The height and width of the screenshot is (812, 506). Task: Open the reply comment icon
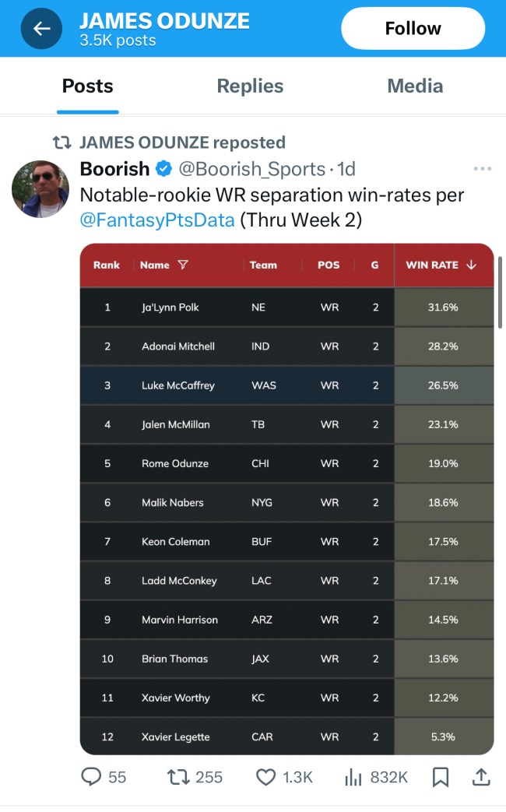click(x=92, y=776)
